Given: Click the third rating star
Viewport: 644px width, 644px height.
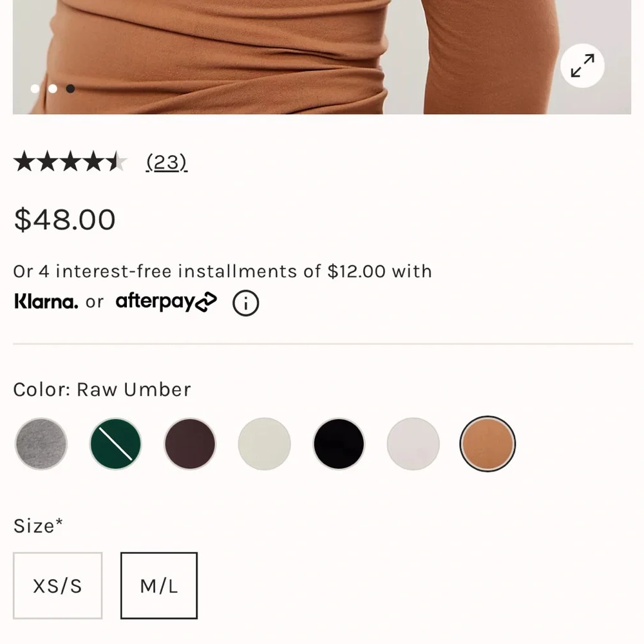Looking at the screenshot, I should pos(70,162).
